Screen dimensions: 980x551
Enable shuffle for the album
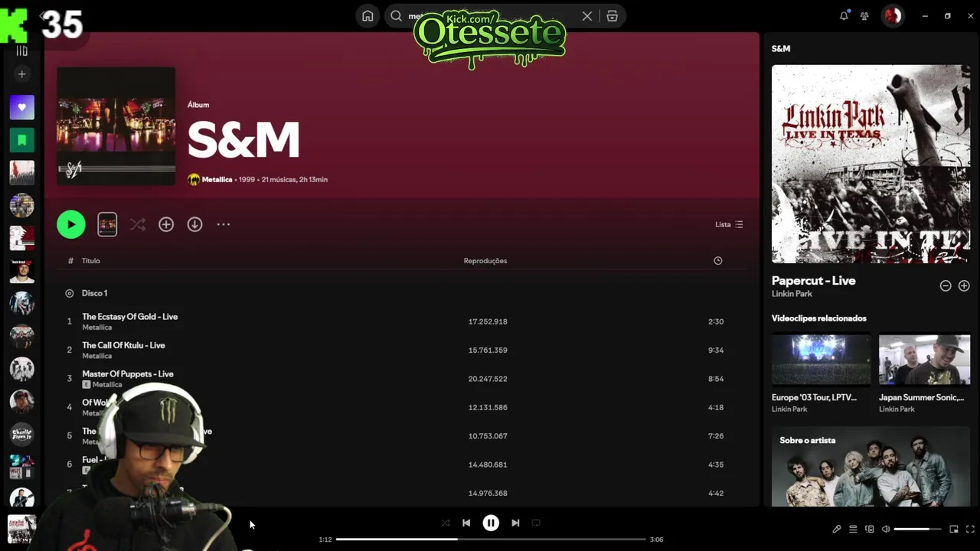[x=137, y=224]
